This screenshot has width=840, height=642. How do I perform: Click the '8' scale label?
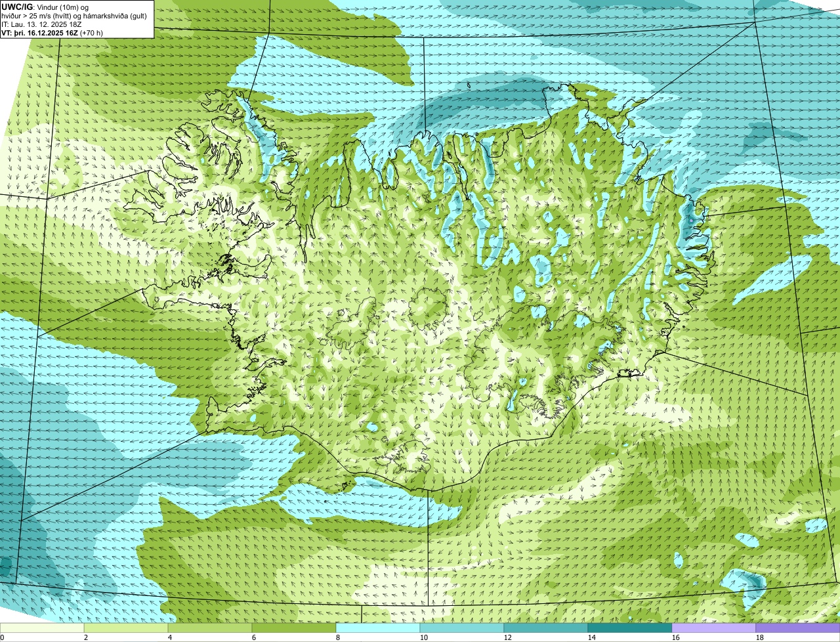(338, 637)
